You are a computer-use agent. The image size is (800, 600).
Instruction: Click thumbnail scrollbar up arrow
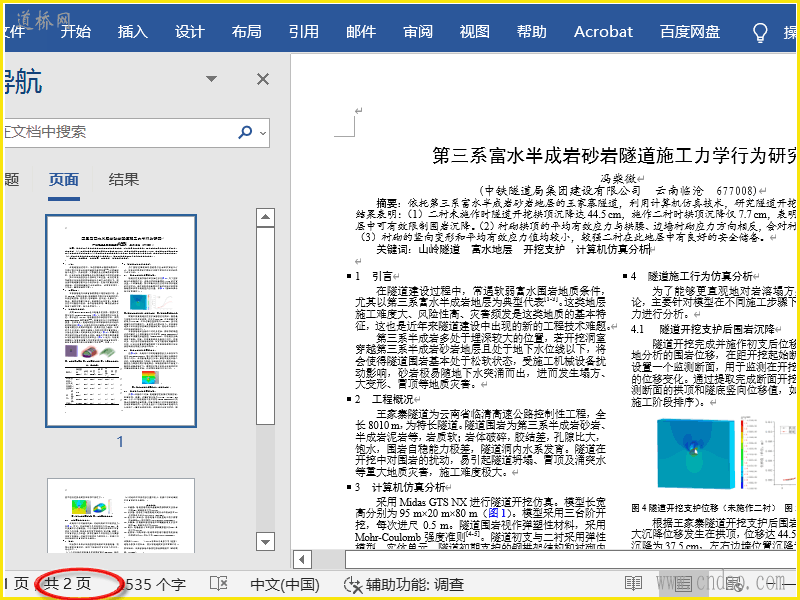click(x=265, y=217)
